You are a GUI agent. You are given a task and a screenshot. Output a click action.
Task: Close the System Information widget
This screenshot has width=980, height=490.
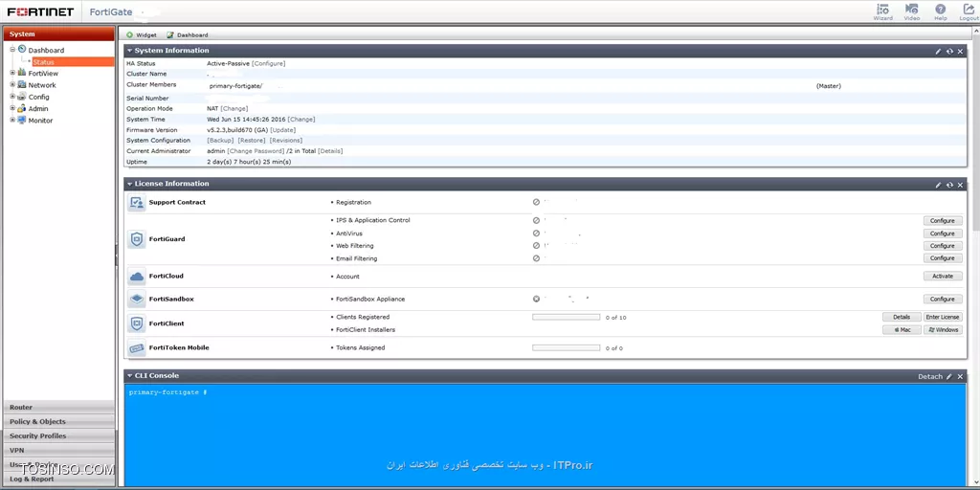pyautogui.click(x=960, y=52)
